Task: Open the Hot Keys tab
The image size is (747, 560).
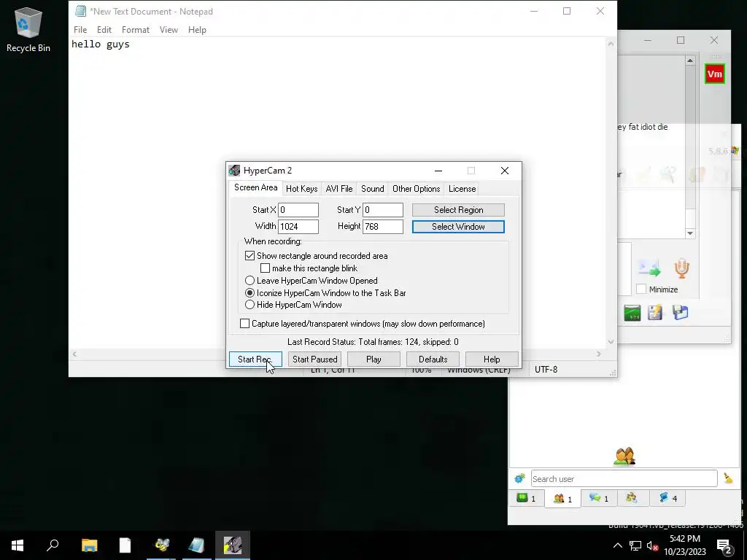Action: tap(301, 189)
